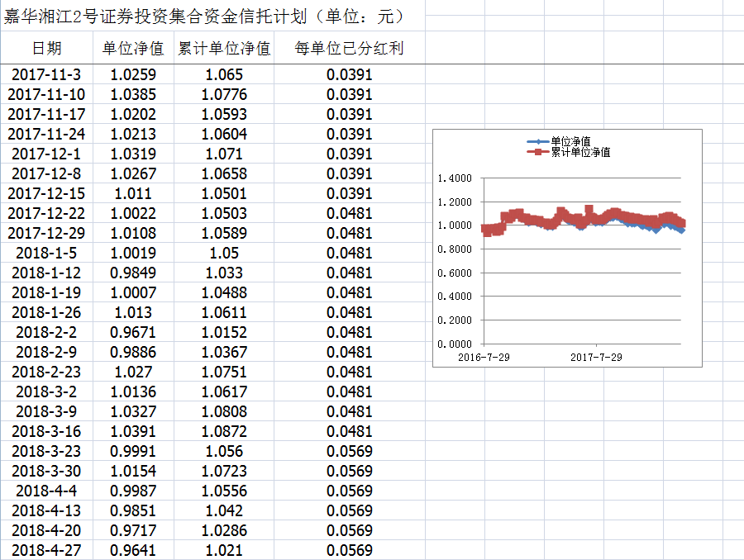
Task: Click the 日期 column header cell
Action: (46, 48)
